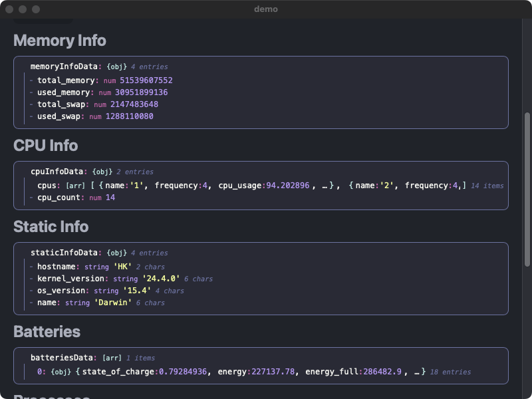
Task: Select the os_version '15.4' entry
Action: 73,290
